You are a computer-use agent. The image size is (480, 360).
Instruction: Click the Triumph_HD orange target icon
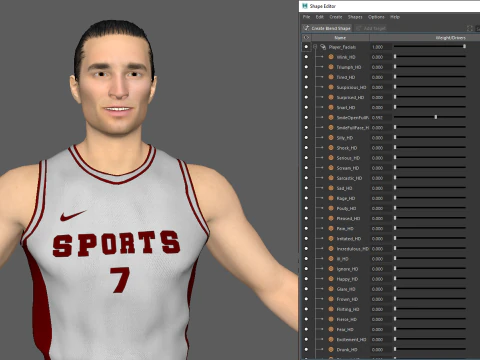tap(331, 67)
